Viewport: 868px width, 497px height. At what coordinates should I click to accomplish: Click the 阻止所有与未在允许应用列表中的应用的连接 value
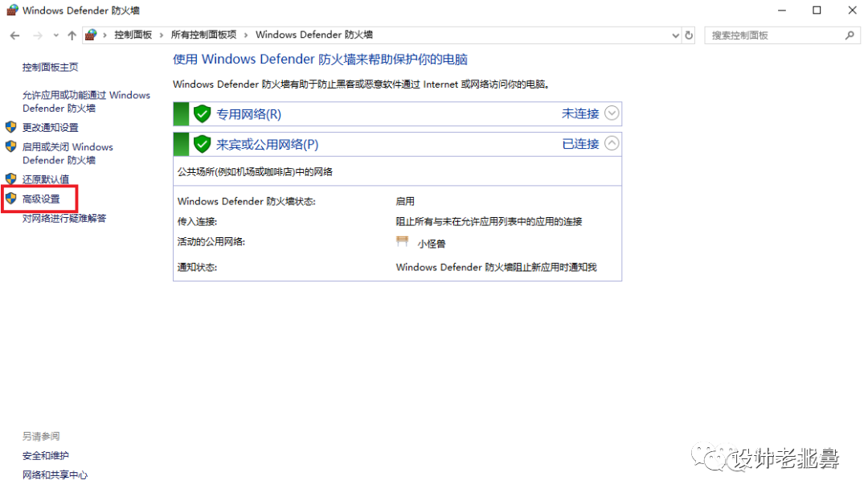point(489,222)
